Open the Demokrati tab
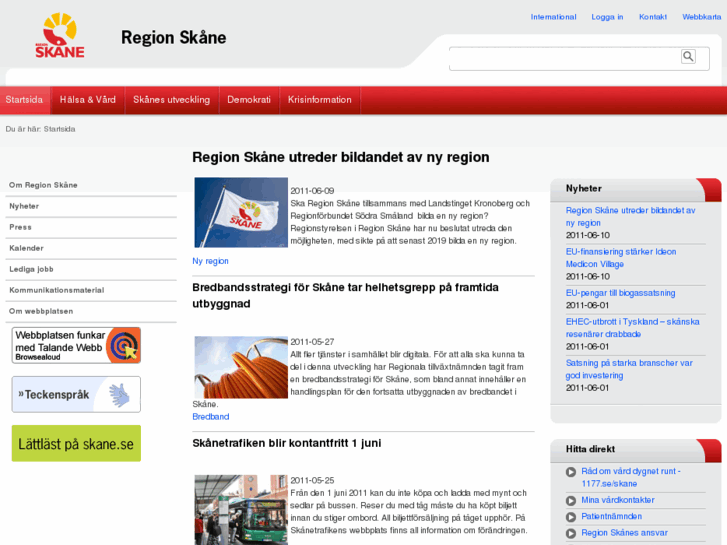This screenshot has width=727, height=545. coord(249,100)
